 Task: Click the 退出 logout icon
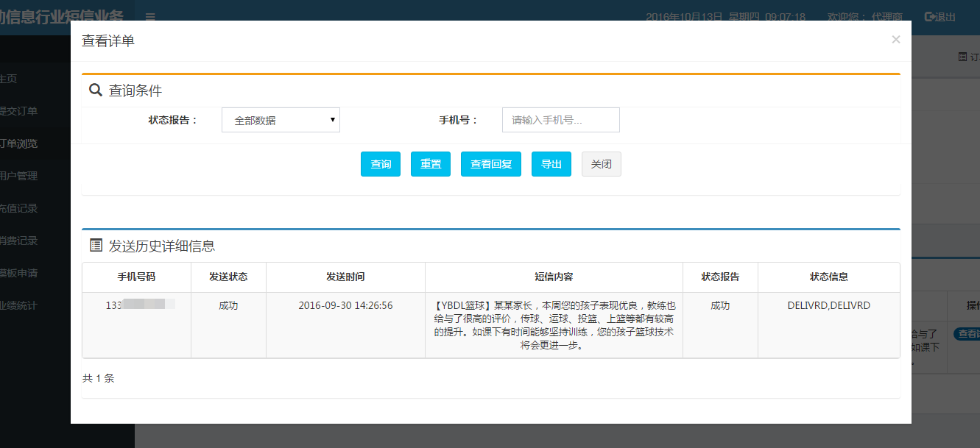tap(930, 17)
